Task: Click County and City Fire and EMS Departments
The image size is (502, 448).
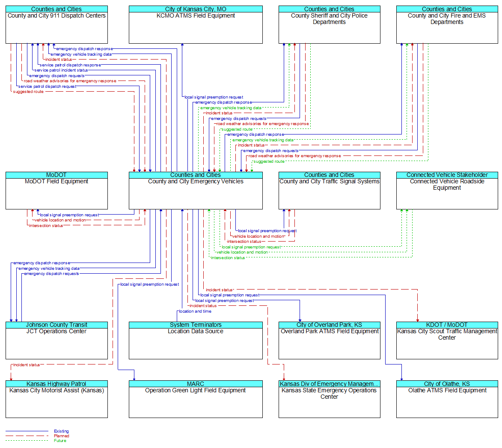Action: [x=447, y=25]
